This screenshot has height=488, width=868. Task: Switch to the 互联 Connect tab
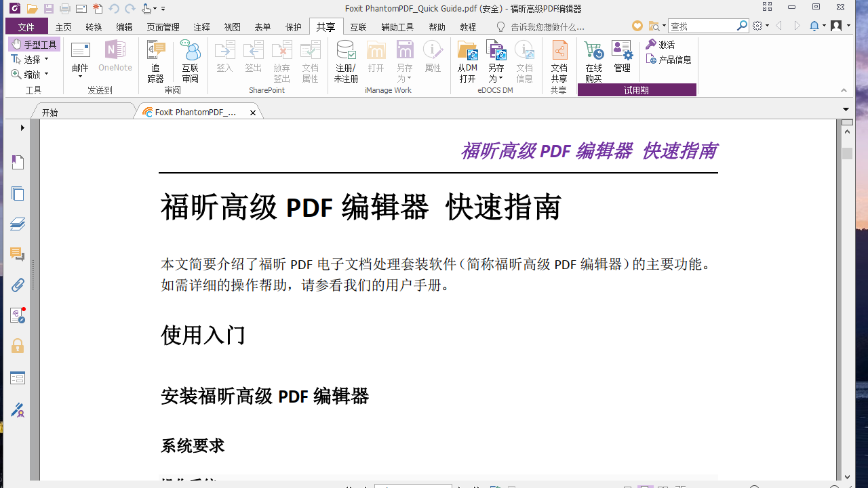pyautogui.click(x=358, y=27)
